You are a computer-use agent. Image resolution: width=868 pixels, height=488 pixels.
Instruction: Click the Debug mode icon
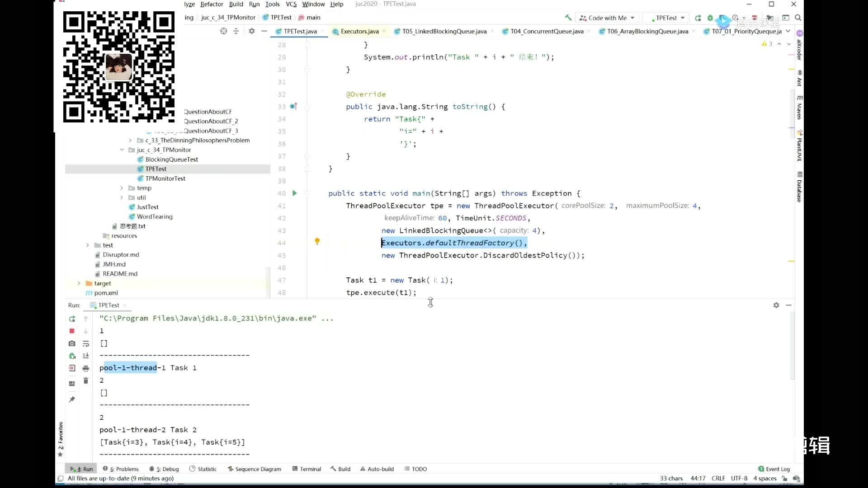(711, 18)
